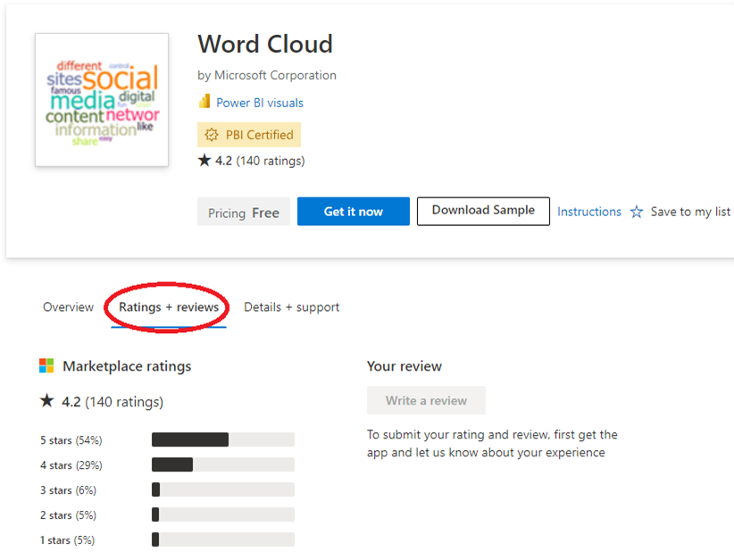The image size is (734, 560).
Task: Click the Save to my list text
Action: (690, 212)
